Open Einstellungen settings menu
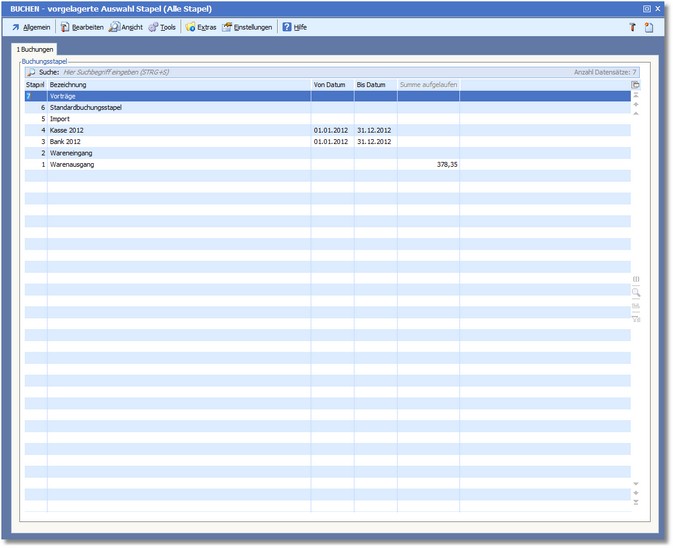The height and width of the screenshot is (548, 673). (x=246, y=27)
